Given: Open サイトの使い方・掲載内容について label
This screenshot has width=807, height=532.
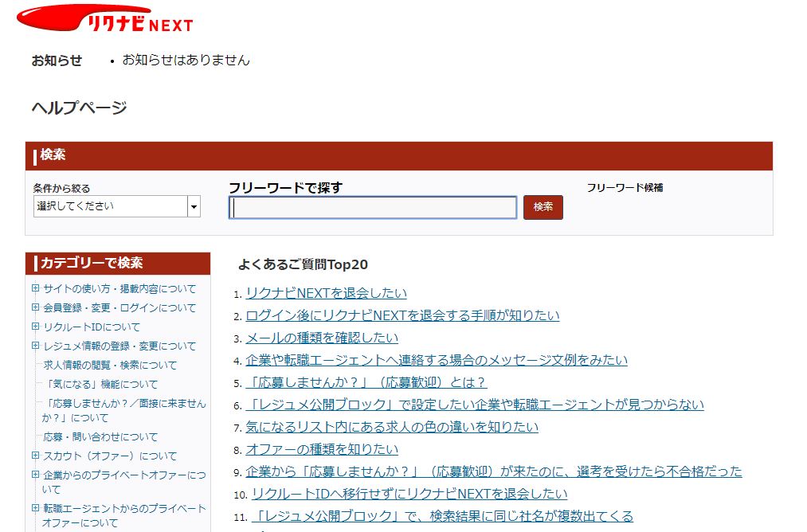Looking at the screenshot, I should pyautogui.click(x=119, y=288).
